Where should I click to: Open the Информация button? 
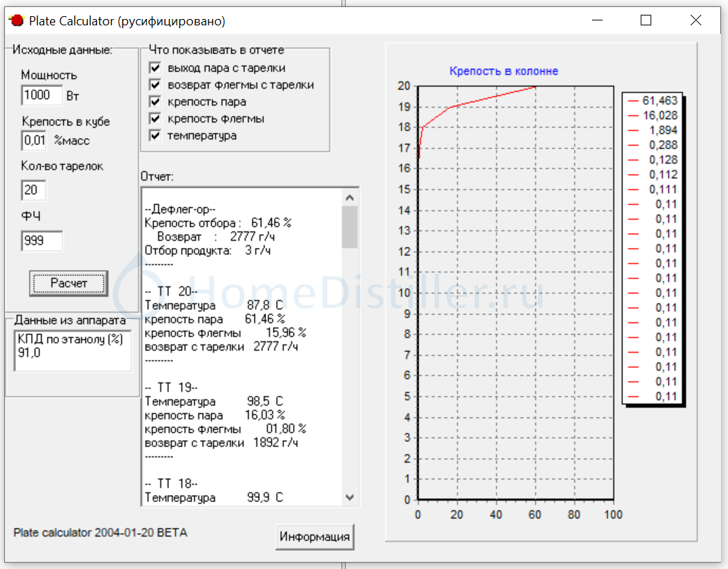click(x=315, y=537)
